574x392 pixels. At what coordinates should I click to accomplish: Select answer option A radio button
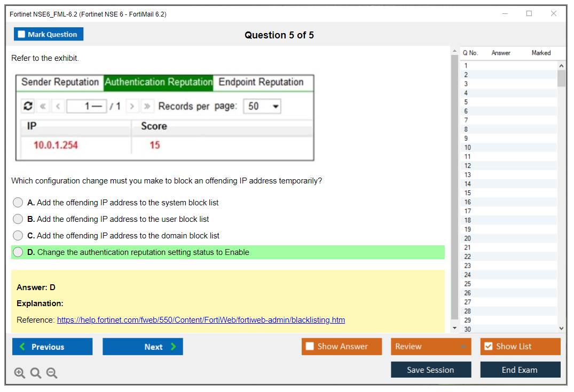18,203
